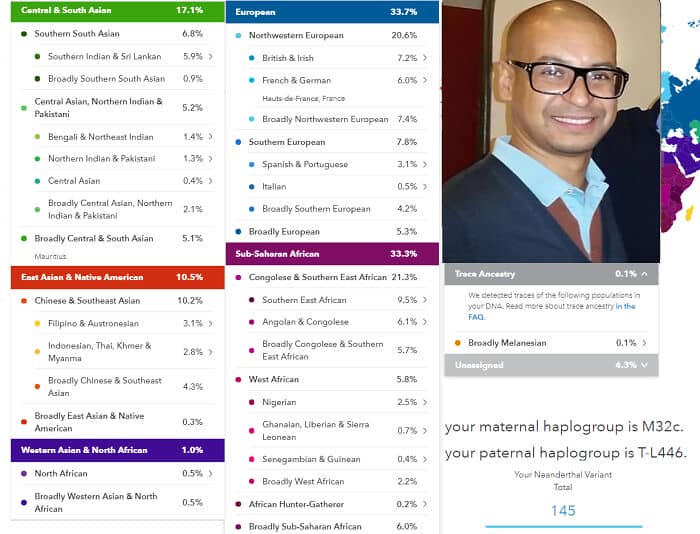Screen dimensions: 700x534
Task: Click the North African purple dot
Action: tap(24, 473)
